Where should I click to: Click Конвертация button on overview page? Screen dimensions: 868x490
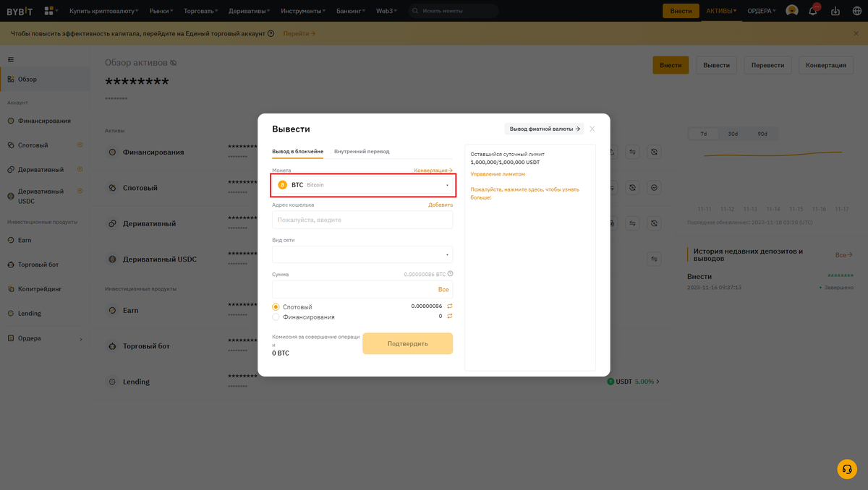(x=825, y=65)
